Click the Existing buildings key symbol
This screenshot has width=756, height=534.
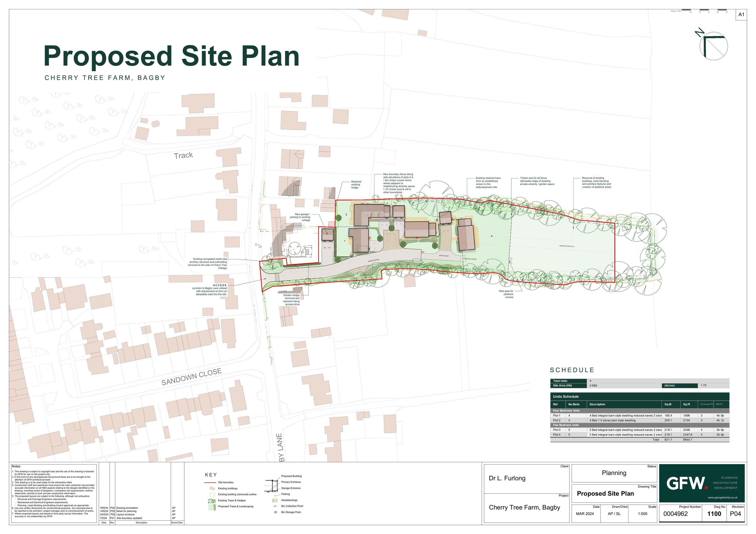click(212, 489)
